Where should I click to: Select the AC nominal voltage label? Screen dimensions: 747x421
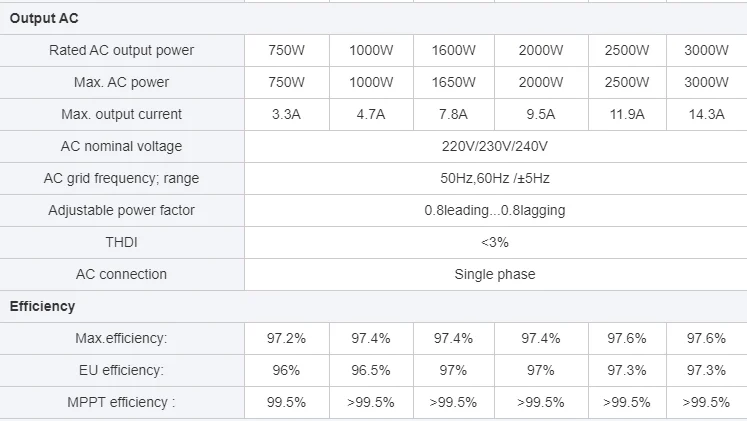[121, 146]
